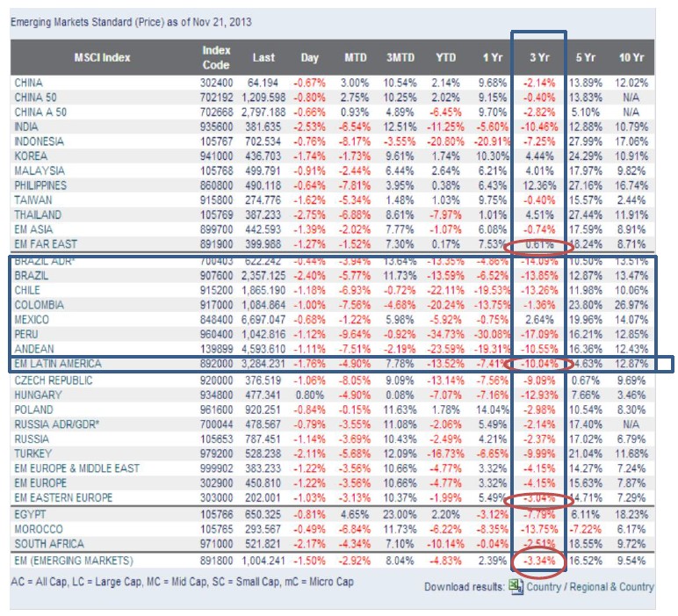Select the EM (EMERGING MARKETS) index name

tap(74, 561)
